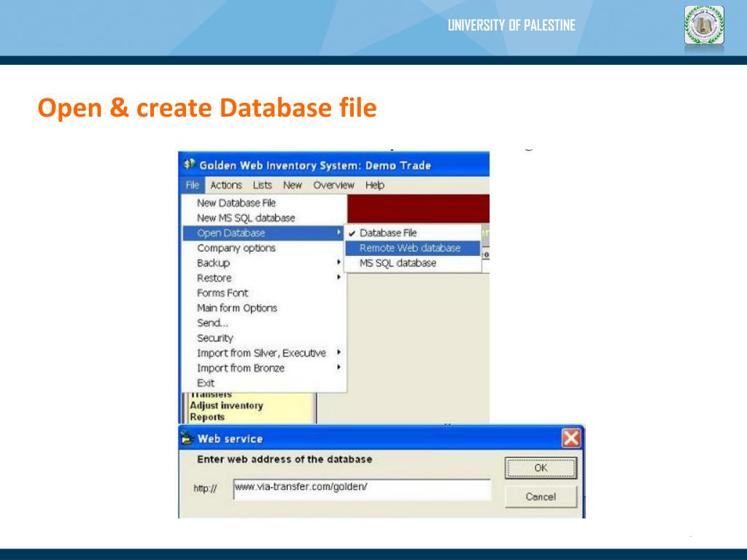
Task: Click the Database File checkmark
Action: point(352,233)
